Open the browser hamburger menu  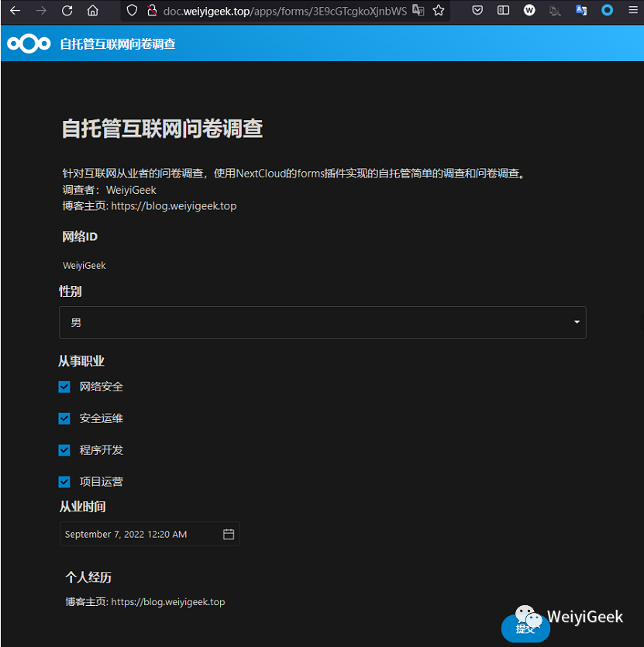click(x=633, y=10)
